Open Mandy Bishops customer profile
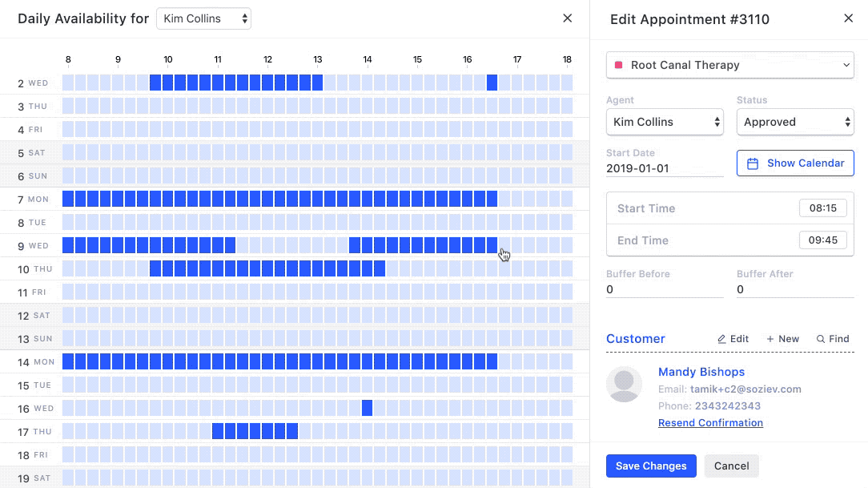 [701, 372]
